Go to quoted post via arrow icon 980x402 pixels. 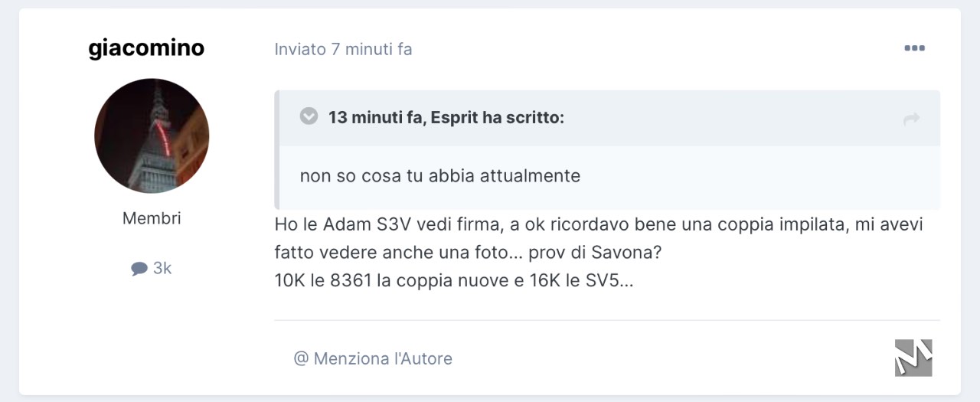[911, 119]
